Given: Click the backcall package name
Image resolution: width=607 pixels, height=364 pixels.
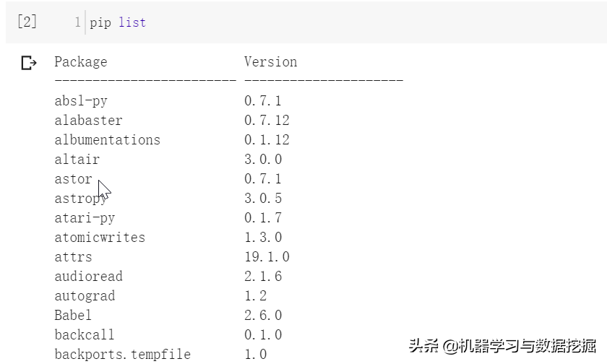Looking at the screenshot, I should tap(85, 334).
